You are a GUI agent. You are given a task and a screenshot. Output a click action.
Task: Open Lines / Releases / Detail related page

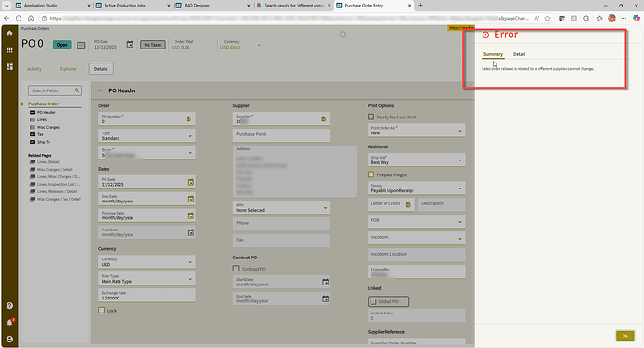(57, 191)
